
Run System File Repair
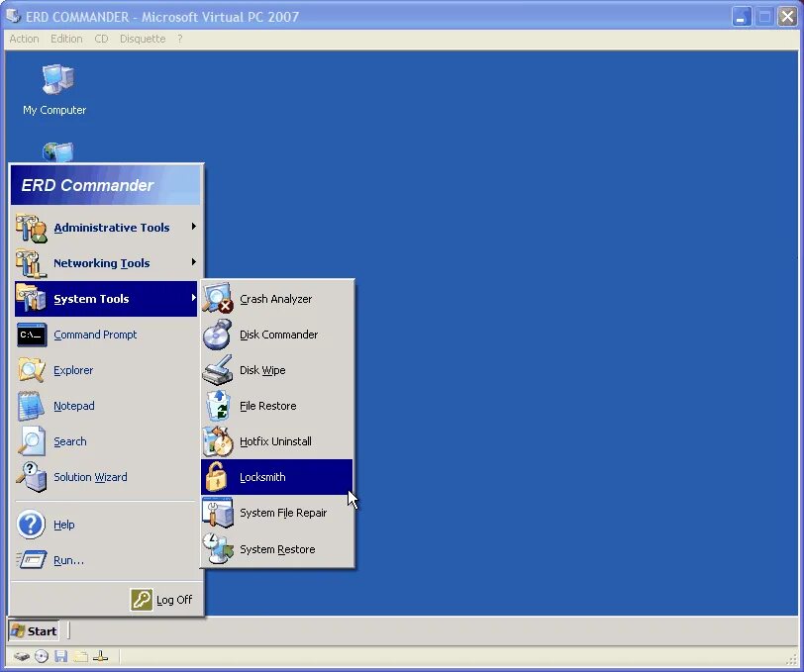(x=283, y=513)
